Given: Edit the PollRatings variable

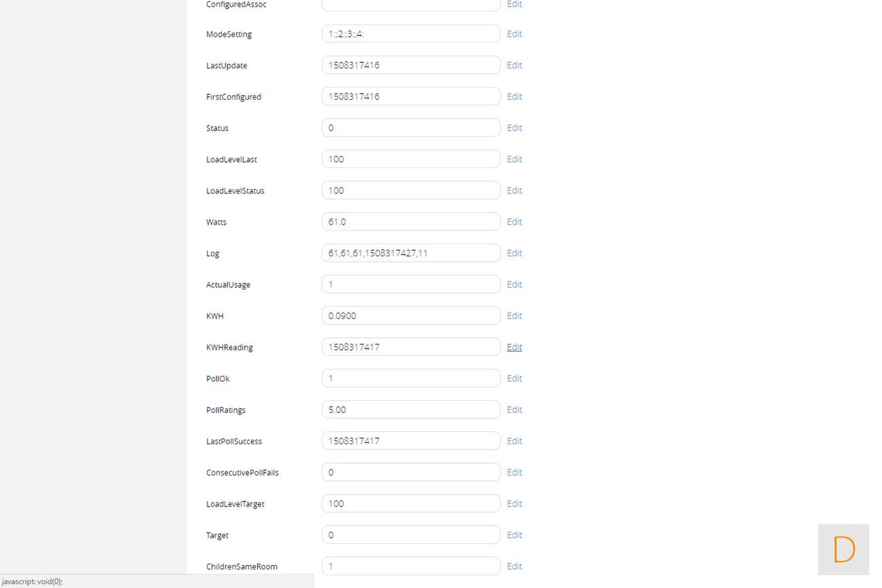Looking at the screenshot, I should coord(514,410).
